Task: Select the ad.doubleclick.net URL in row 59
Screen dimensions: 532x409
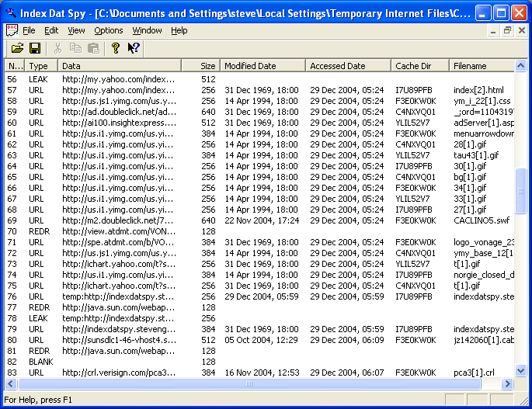Action: 119,112
